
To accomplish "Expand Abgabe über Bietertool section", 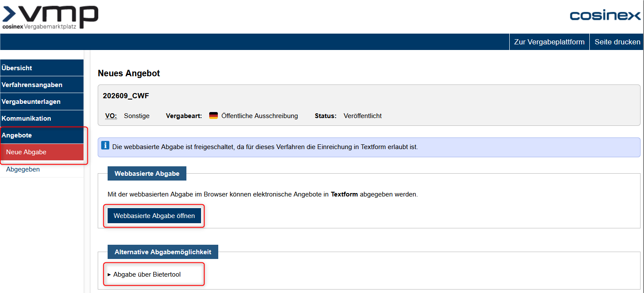I will [144, 274].
